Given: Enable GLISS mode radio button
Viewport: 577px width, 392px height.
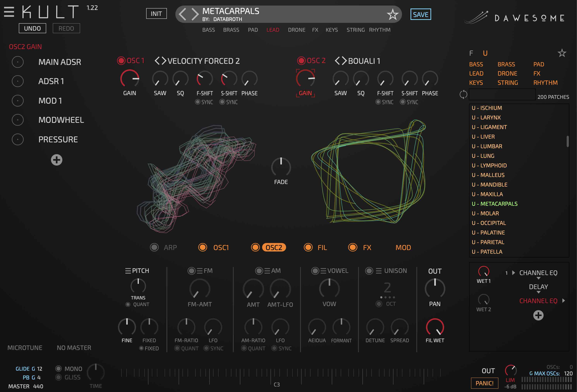Looking at the screenshot, I should click(x=58, y=377).
